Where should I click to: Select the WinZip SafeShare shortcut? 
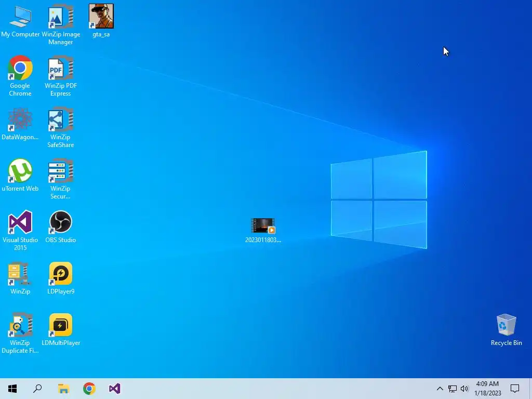61,127
